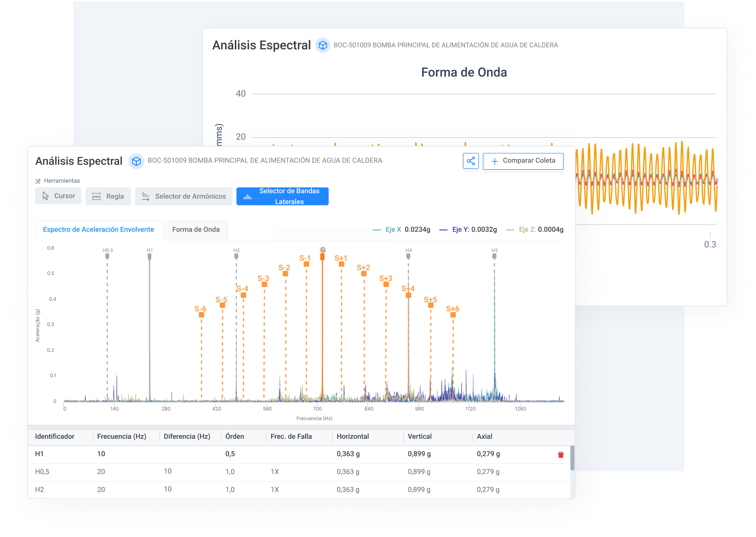
Task: Open the Espectro de Aceleración Envolvente tab
Action: pyautogui.click(x=99, y=230)
